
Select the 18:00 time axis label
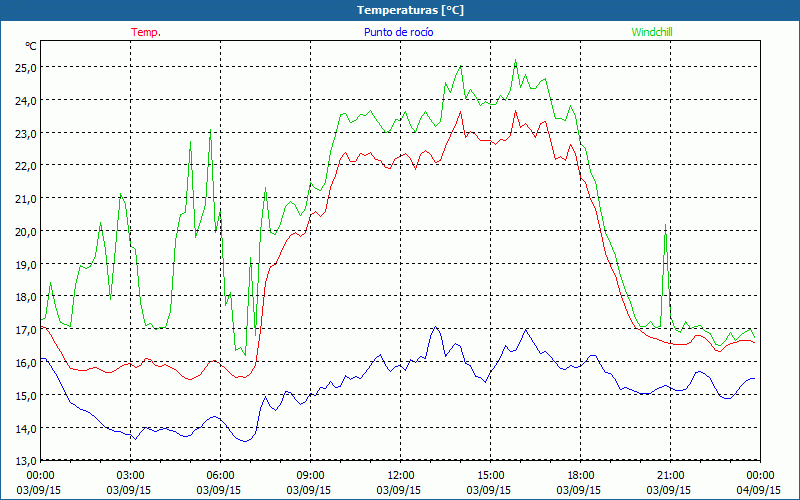click(581, 475)
